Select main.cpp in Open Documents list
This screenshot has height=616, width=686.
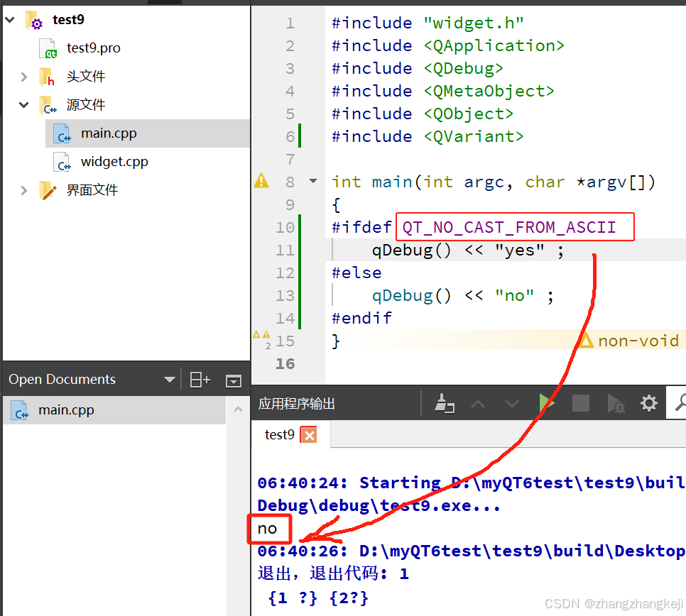114,410
